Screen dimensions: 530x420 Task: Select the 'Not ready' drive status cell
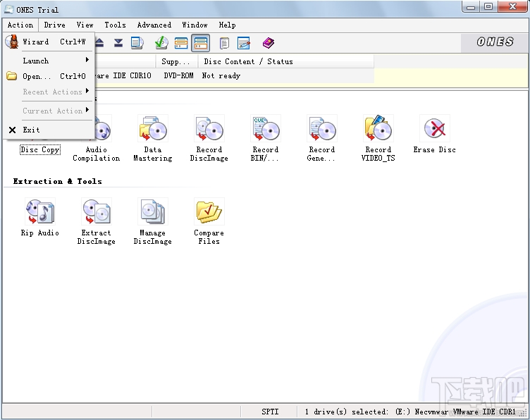221,75
